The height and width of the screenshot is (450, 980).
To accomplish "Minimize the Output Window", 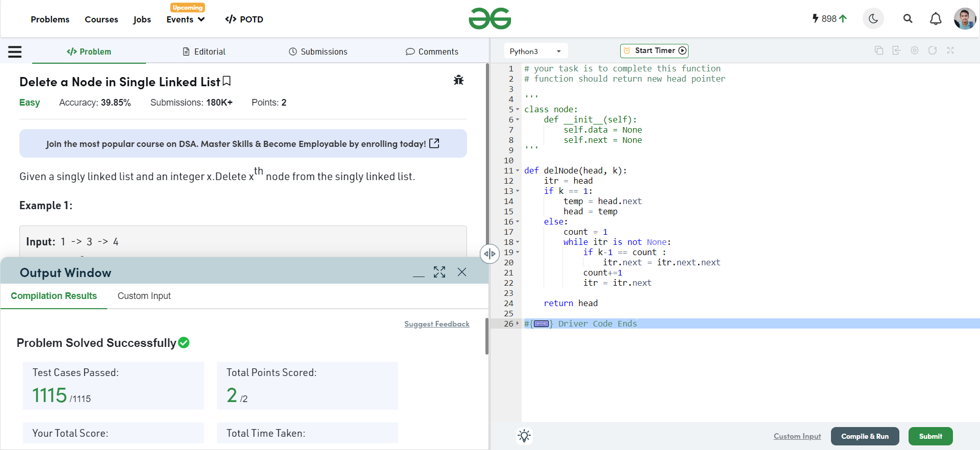I will [419, 276].
